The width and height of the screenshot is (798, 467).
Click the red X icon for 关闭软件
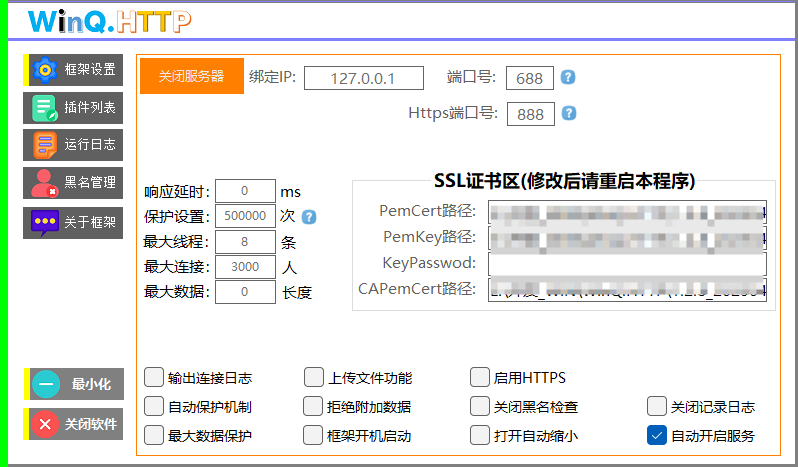click(x=45, y=424)
